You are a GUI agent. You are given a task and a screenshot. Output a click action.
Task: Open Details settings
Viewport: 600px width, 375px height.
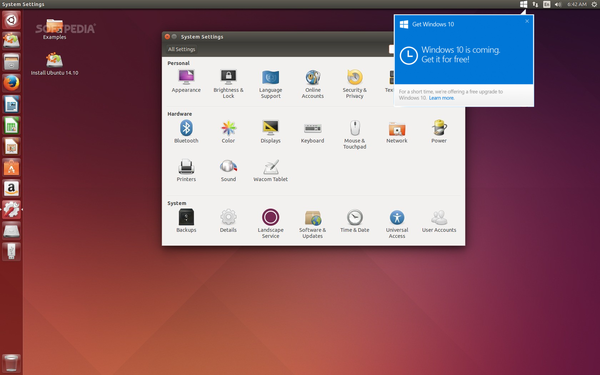point(228,221)
